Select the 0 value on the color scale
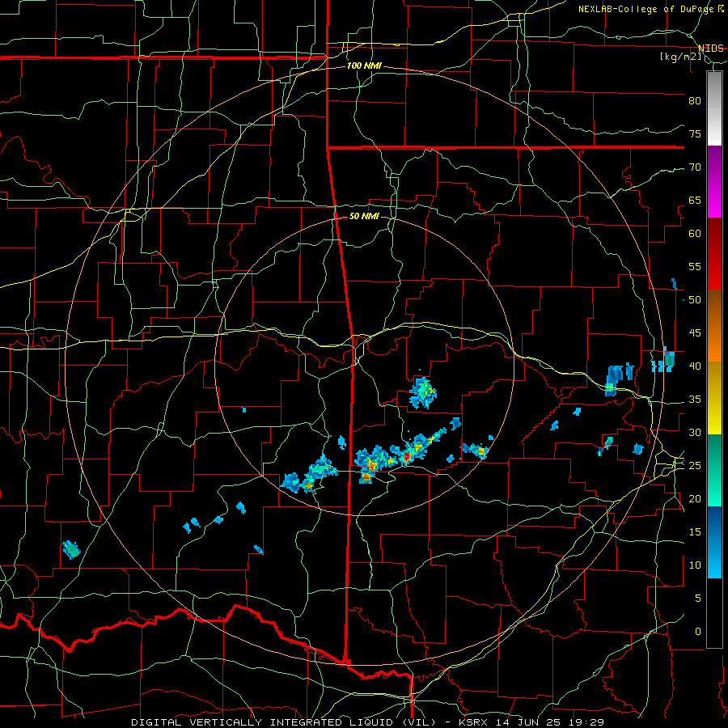728x728 pixels. [698, 632]
